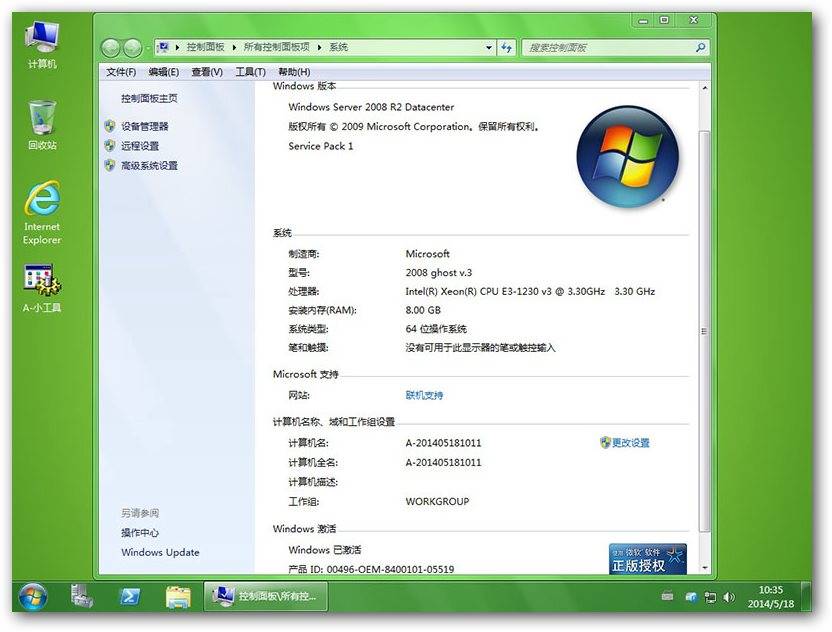Click the shield icon next to 更改设置
Viewport: 832px width, 632px height.
pos(605,443)
